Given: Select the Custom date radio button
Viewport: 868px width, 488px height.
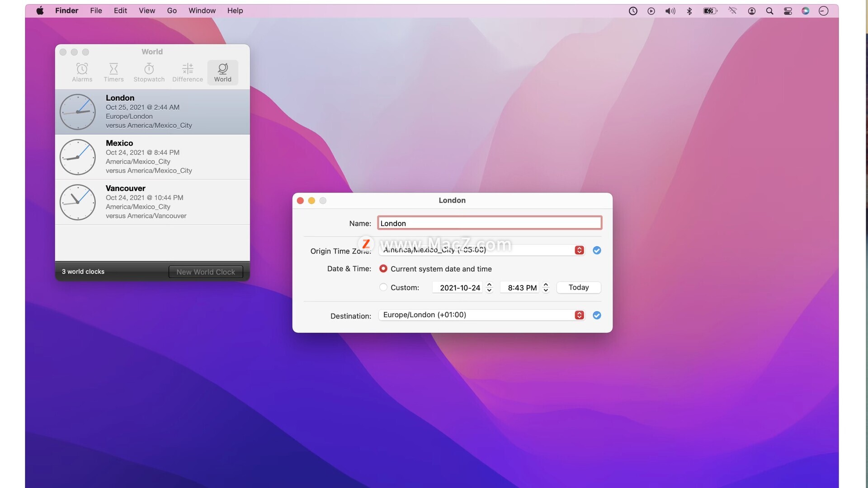Looking at the screenshot, I should click(x=383, y=287).
